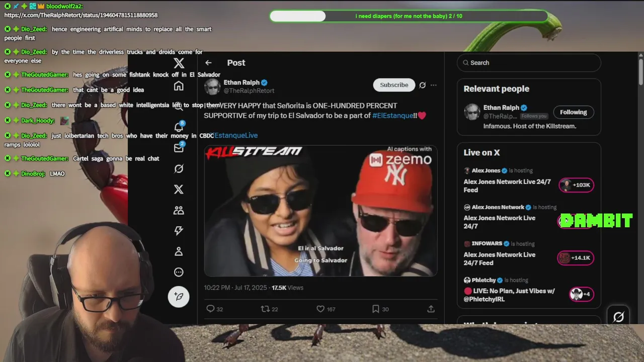The height and width of the screenshot is (362, 644).
Task: Open the #ElEstanque hashtag link
Action: click(x=392, y=116)
